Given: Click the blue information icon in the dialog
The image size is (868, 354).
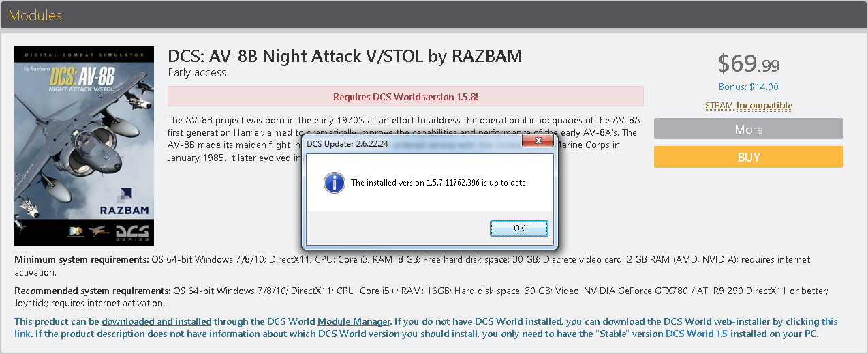Looking at the screenshot, I should 334,183.
